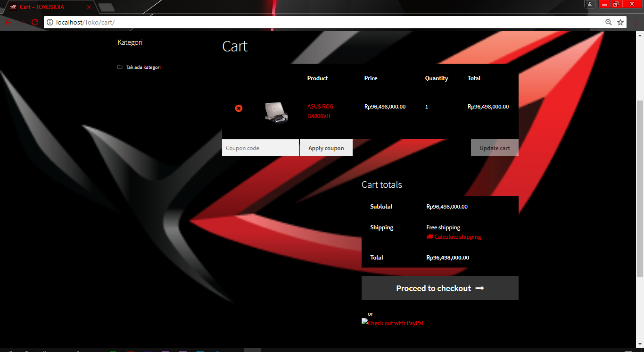Open the ASUS ROG laptop thumbnail
644x352 pixels.
[276, 113]
